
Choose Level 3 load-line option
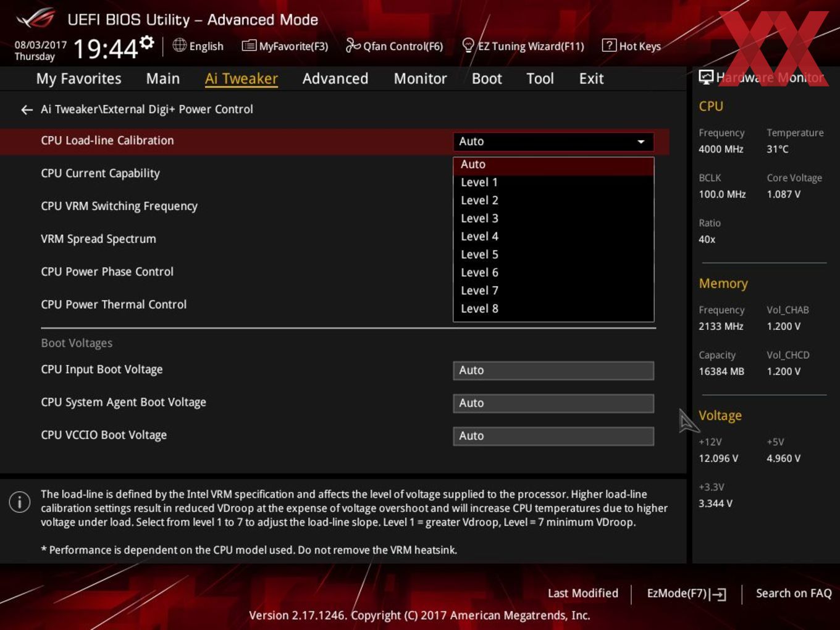(553, 219)
